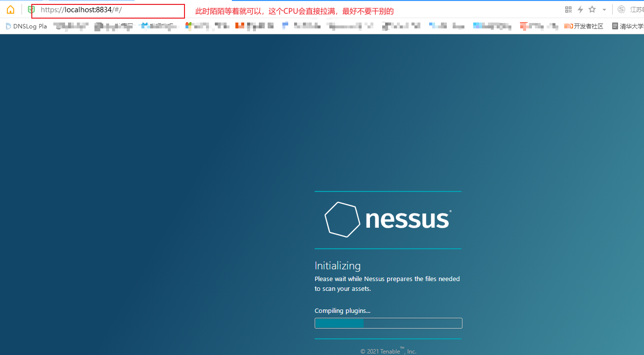Select 'Please wait while Nessus prepares' message
This screenshot has height=355, width=644.
[x=387, y=284]
